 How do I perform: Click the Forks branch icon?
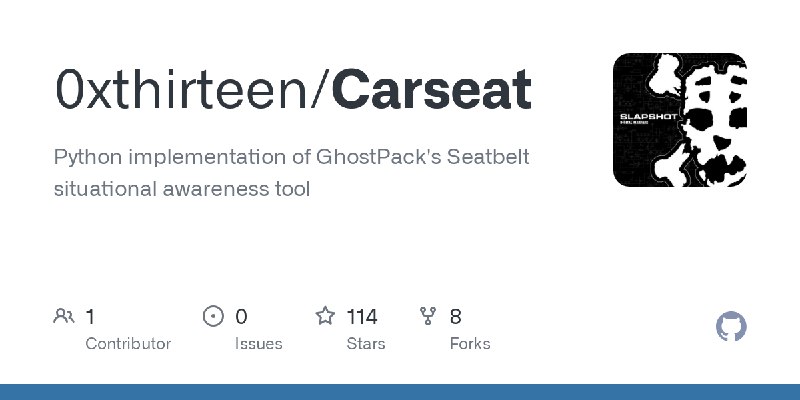(428, 316)
